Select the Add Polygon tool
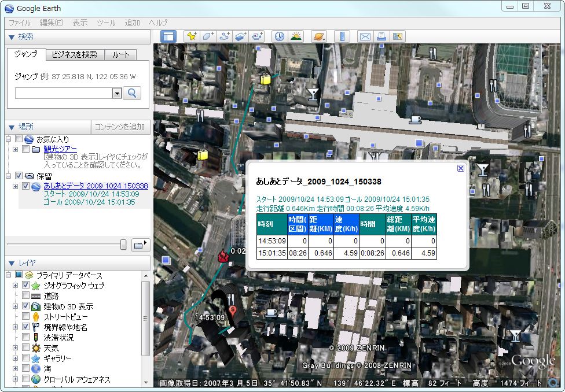Viewport: 565px width, 392px height. click(x=208, y=36)
